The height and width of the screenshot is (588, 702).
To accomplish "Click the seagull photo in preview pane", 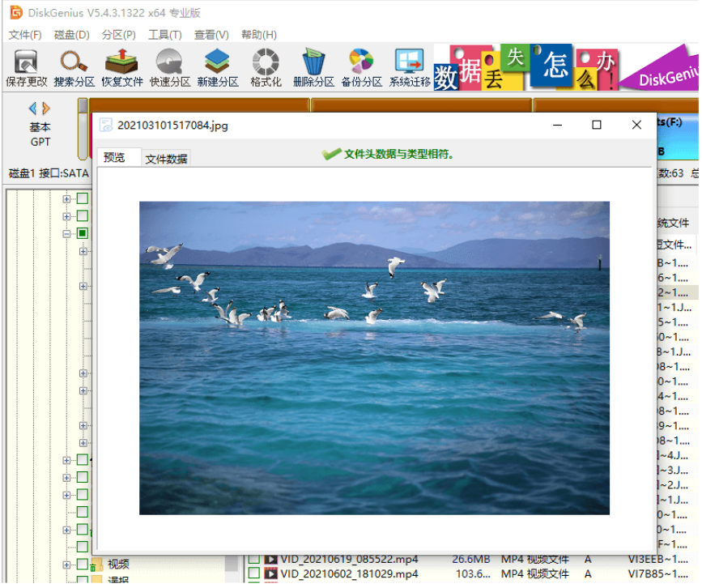I will click(x=374, y=357).
